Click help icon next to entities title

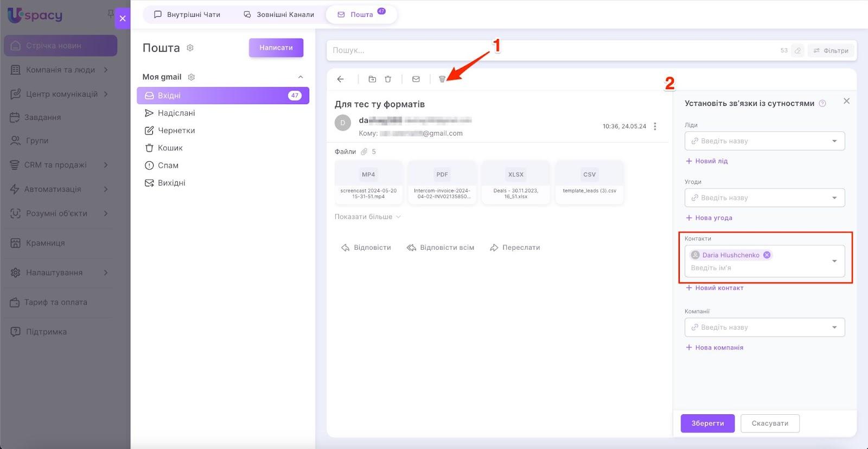[x=822, y=104]
